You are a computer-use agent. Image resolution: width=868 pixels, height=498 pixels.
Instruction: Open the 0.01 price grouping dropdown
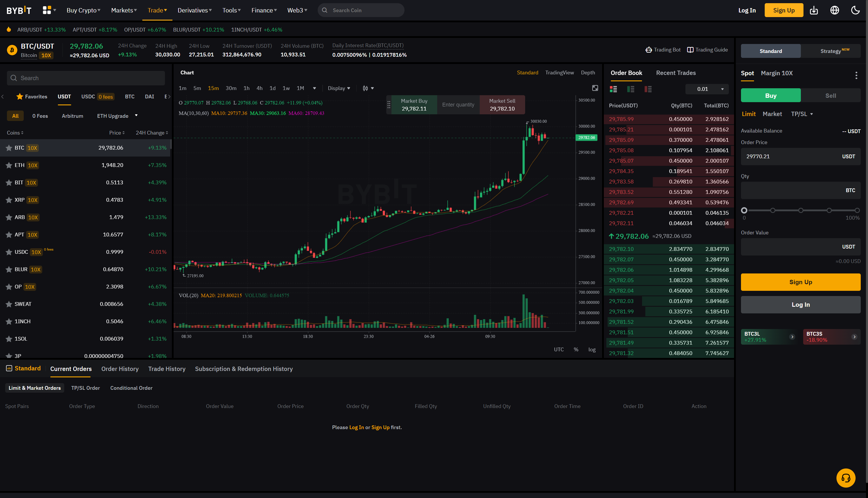(707, 89)
